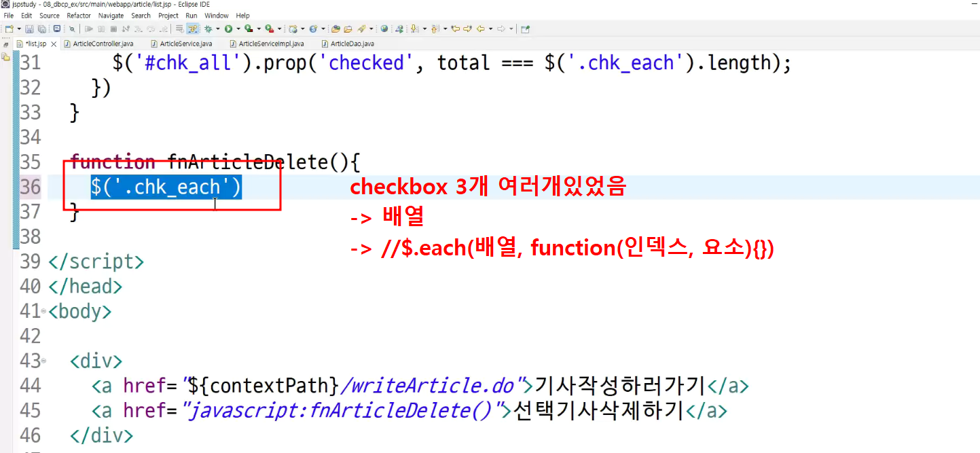The height and width of the screenshot is (453, 980).
Task: Click the External Tools run icon
Action: coord(270,29)
